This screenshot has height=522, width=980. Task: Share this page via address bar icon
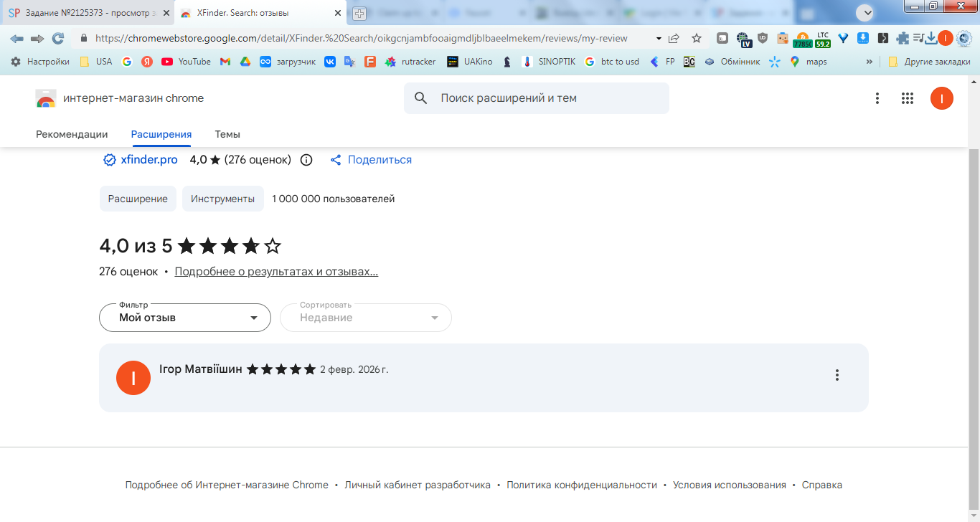tap(674, 38)
